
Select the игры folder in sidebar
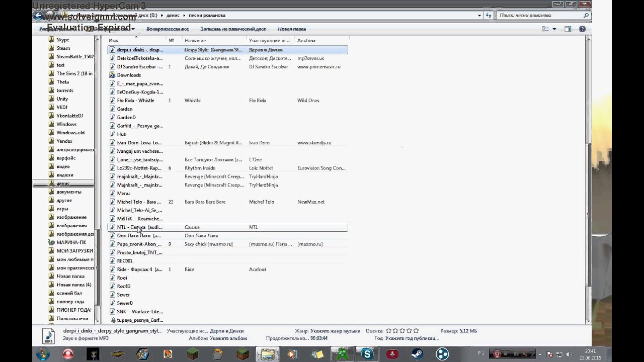click(62, 209)
